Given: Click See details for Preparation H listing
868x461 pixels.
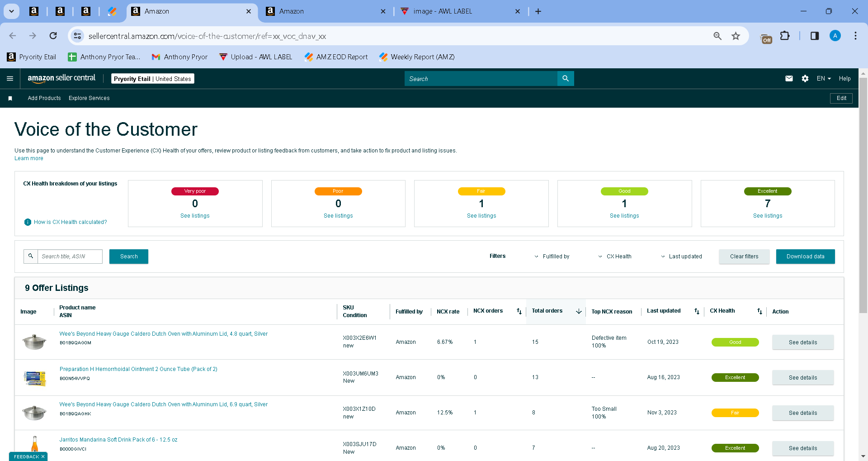Looking at the screenshot, I should point(803,378).
